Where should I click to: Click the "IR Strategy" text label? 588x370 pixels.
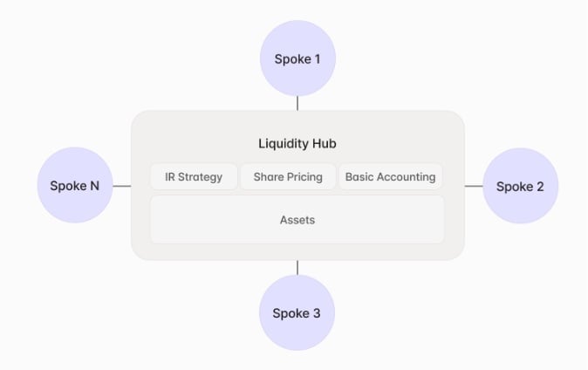pos(194,177)
